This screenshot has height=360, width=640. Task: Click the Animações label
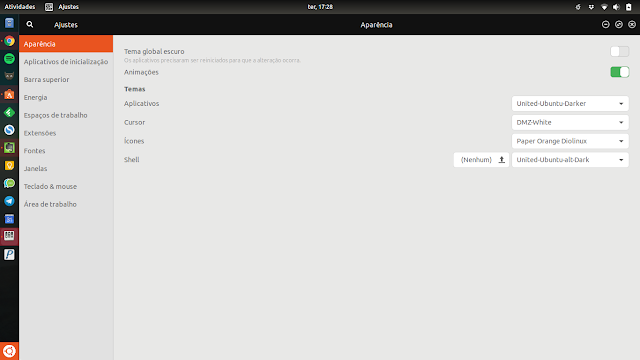pyautogui.click(x=141, y=72)
